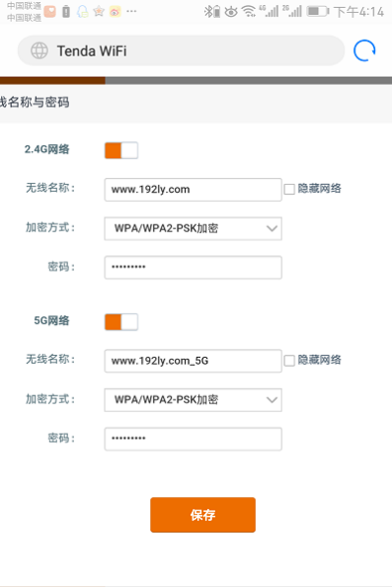Tap the battery level indicator
Viewport: 392px width, 587px height.
click(x=318, y=11)
